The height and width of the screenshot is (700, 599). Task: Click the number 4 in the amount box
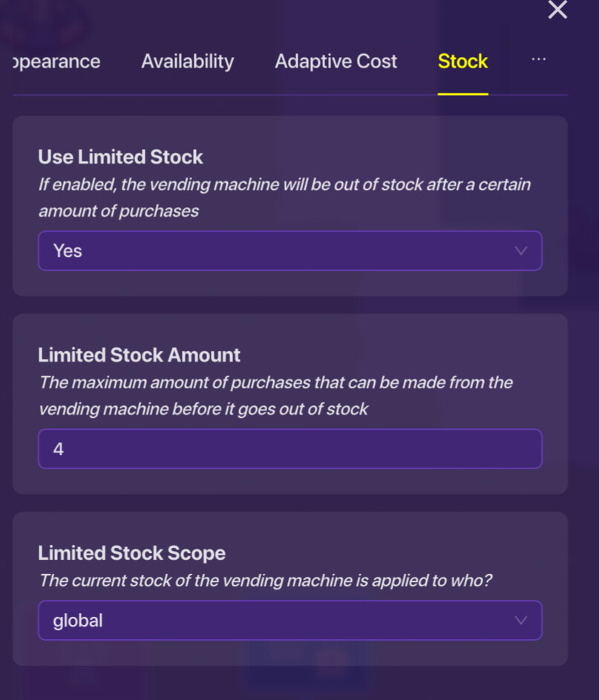click(58, 448)
